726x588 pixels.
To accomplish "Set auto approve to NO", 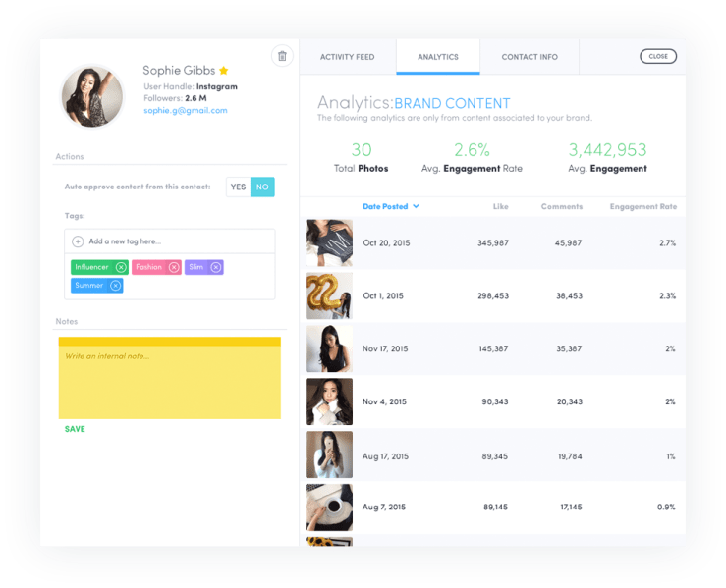I will (x=262, y=187).
